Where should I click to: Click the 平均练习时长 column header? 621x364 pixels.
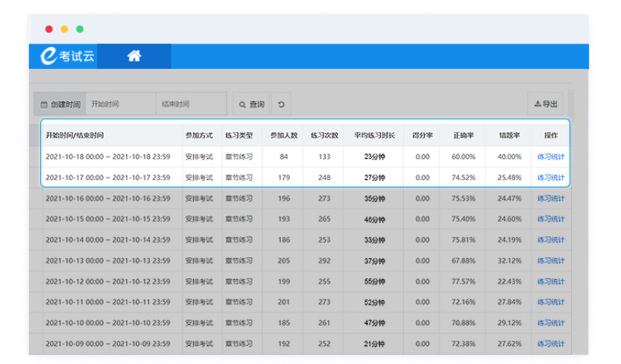click(374, 135)
